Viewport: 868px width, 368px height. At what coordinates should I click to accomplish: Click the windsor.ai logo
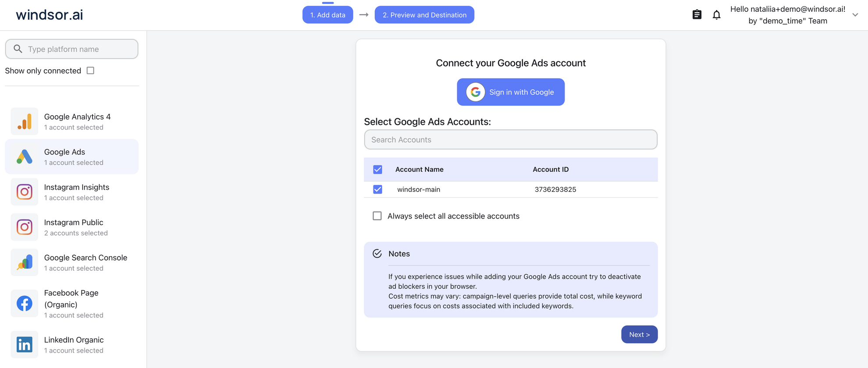point(50,15)
